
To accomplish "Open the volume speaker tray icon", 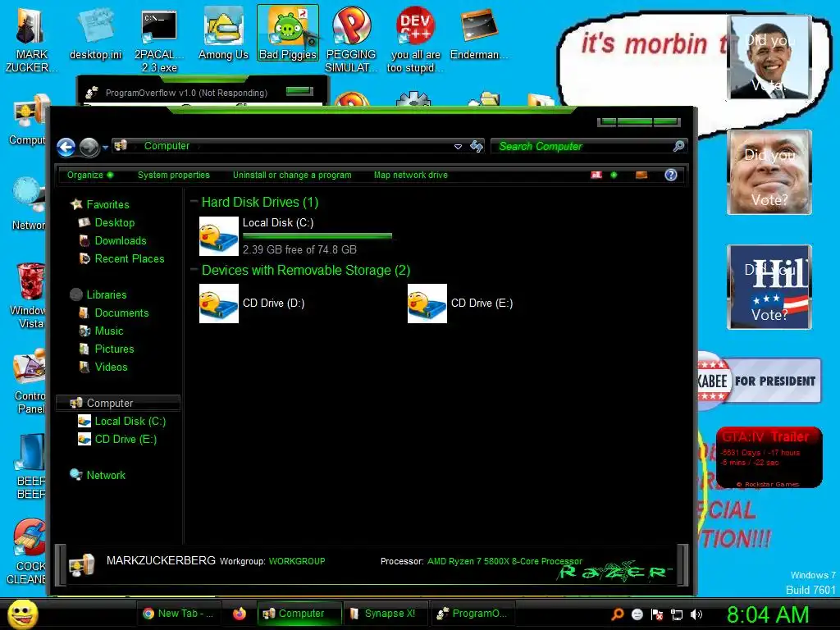I will (696, 614).
